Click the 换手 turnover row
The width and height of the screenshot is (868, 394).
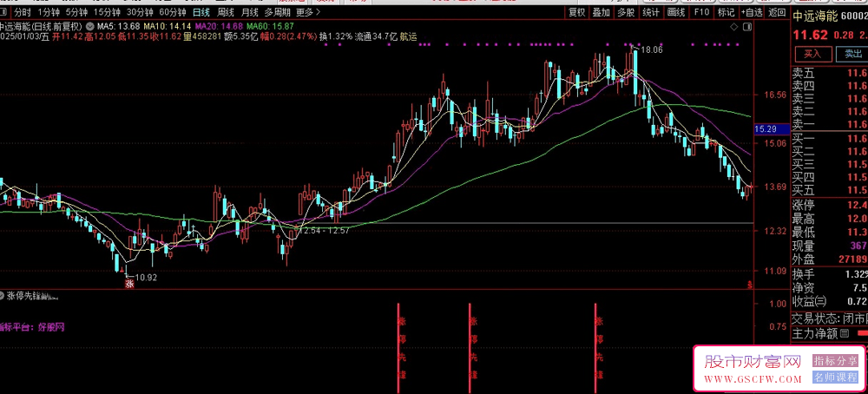(829, 274)
